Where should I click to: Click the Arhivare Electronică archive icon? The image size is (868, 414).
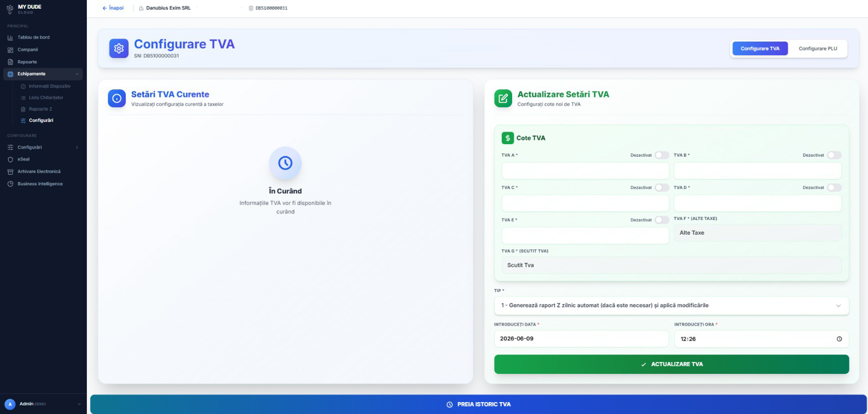point(10,172)
